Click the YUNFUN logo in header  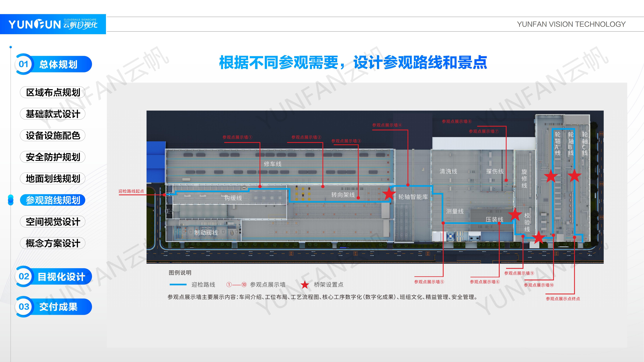coord(53,24)
